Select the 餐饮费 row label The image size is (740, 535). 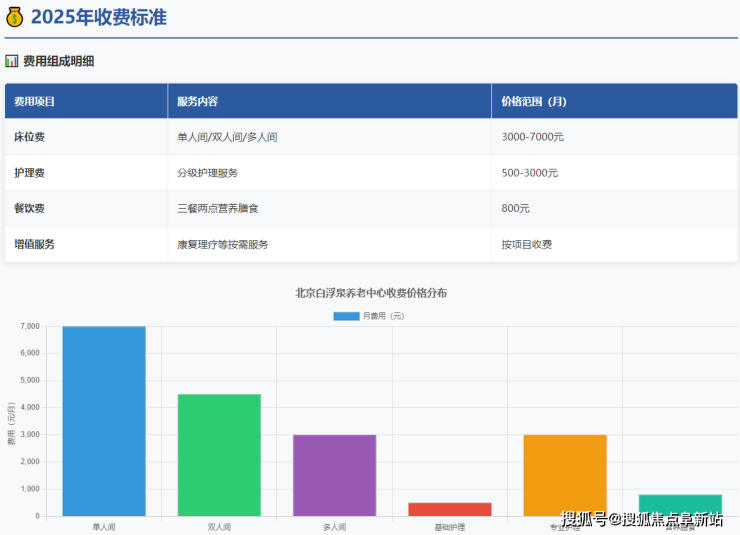(29, 209)
